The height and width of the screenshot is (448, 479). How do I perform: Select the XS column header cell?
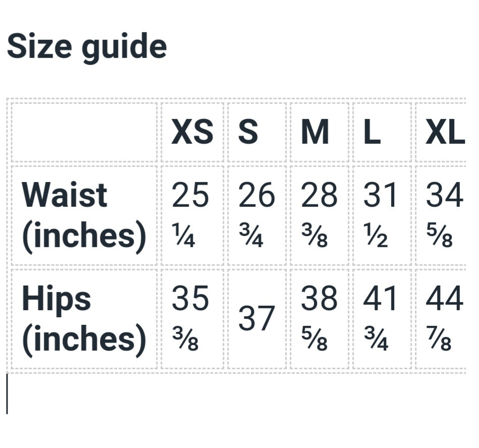[192, 132]
